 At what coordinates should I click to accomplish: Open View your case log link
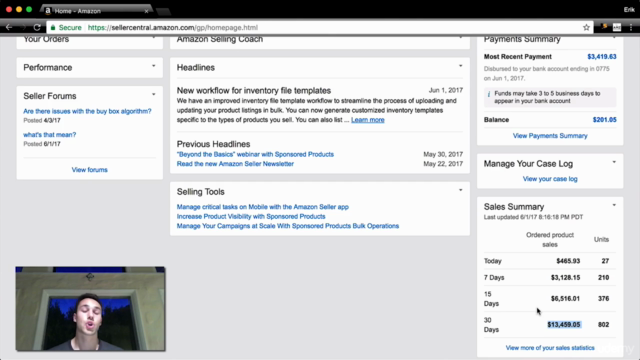coord(550,179)
